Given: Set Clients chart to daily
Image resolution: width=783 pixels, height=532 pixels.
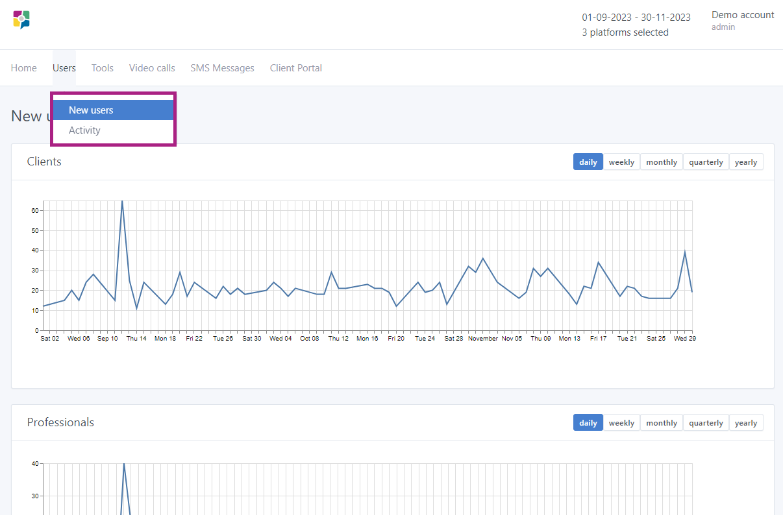Looking at the screenshot, I should [x=588, y=162].
